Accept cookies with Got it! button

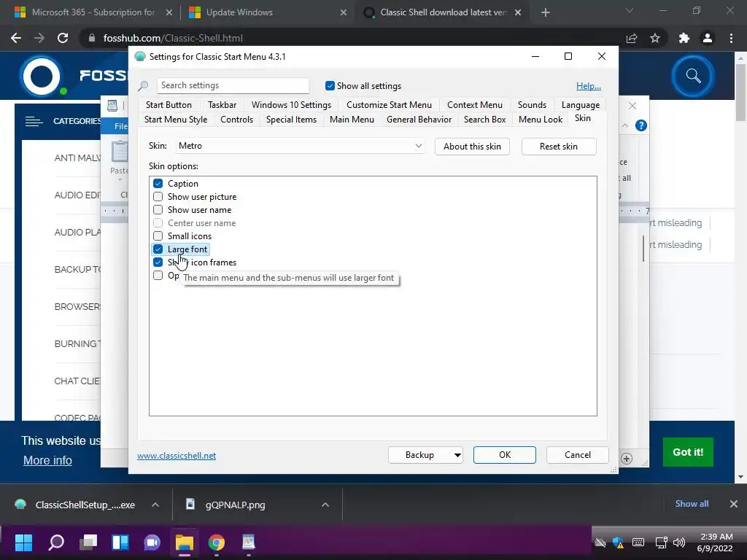click(688, 452)
